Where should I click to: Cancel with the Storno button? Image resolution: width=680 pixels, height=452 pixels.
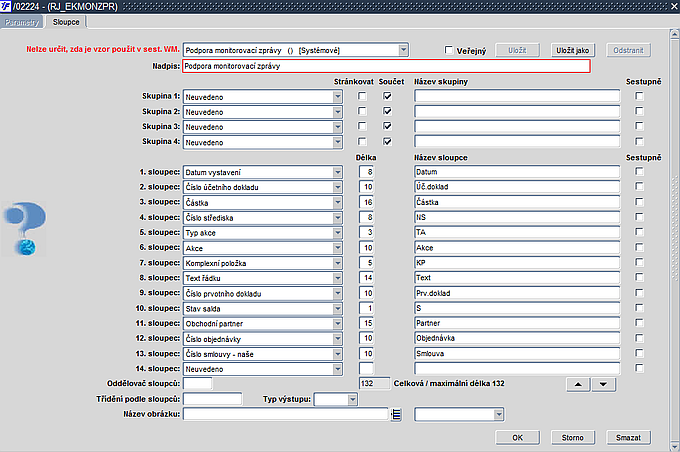point(572,438)
